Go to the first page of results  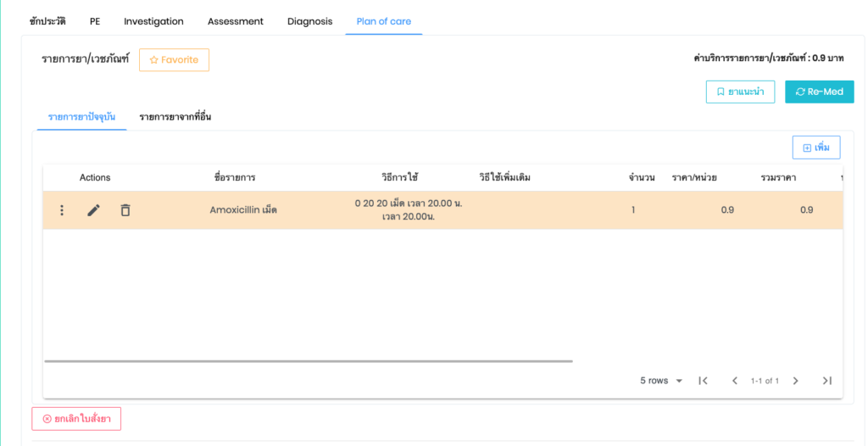click(x=703, y=381)
